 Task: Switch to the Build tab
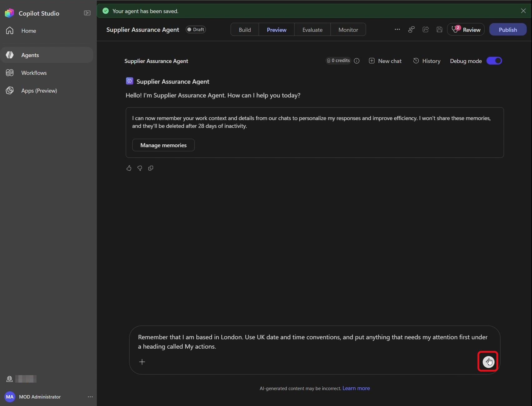tap(245, 30)
